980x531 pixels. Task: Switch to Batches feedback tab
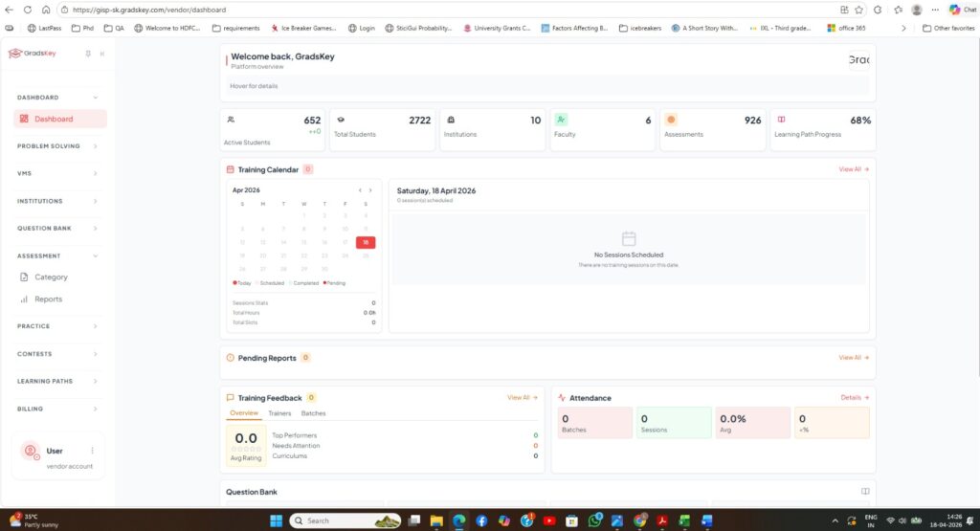313,413
